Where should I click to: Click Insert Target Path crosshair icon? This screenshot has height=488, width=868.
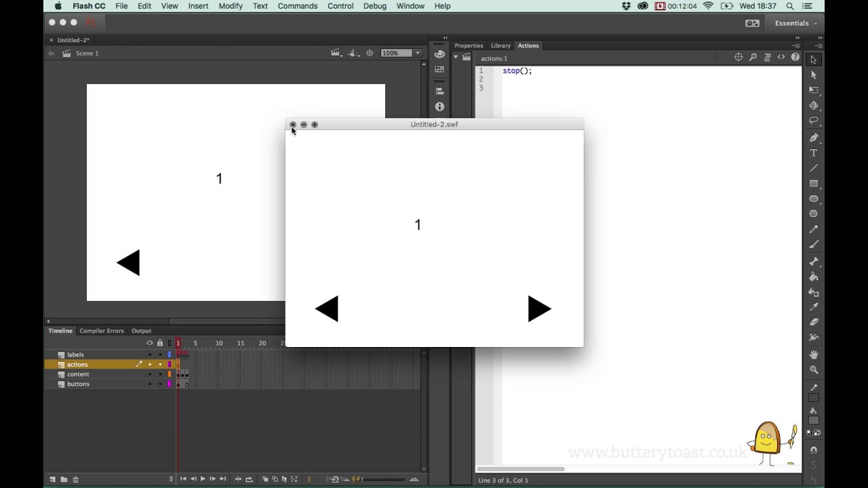click(x=738, y=58)
